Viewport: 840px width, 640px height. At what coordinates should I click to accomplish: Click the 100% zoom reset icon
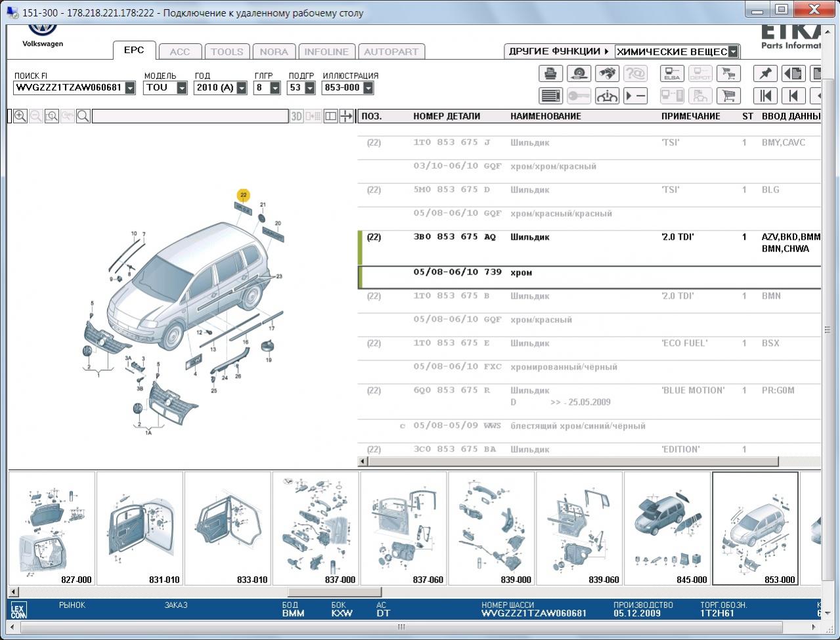(x=68, y=116)
